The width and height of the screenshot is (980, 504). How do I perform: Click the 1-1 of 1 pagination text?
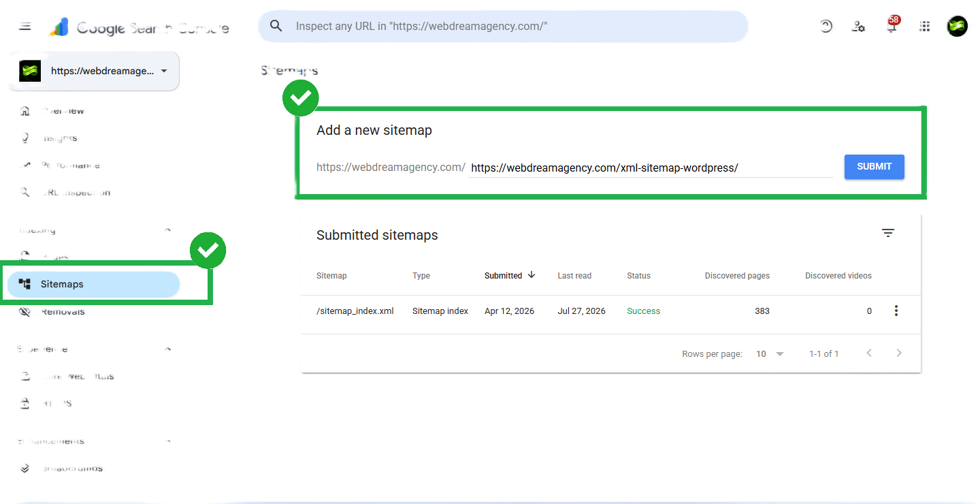tap(823, 354)
